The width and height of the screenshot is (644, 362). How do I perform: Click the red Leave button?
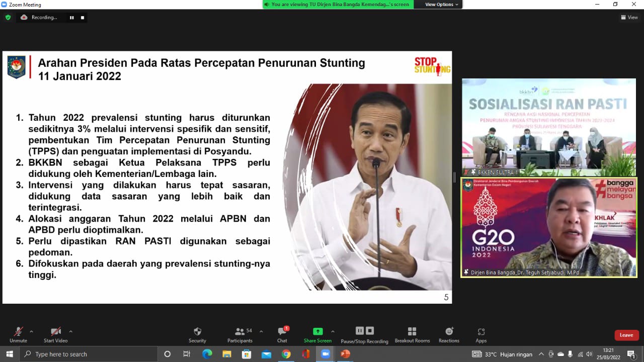(x=626, y=335)
